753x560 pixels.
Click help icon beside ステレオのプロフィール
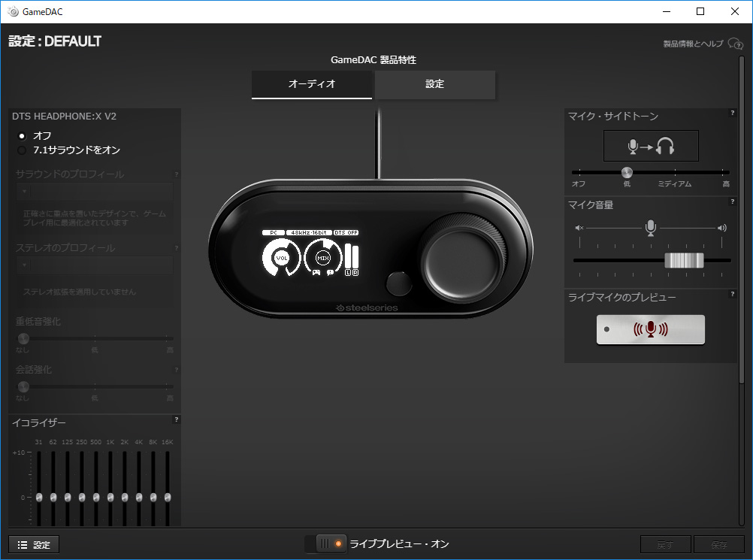[177, 248]
